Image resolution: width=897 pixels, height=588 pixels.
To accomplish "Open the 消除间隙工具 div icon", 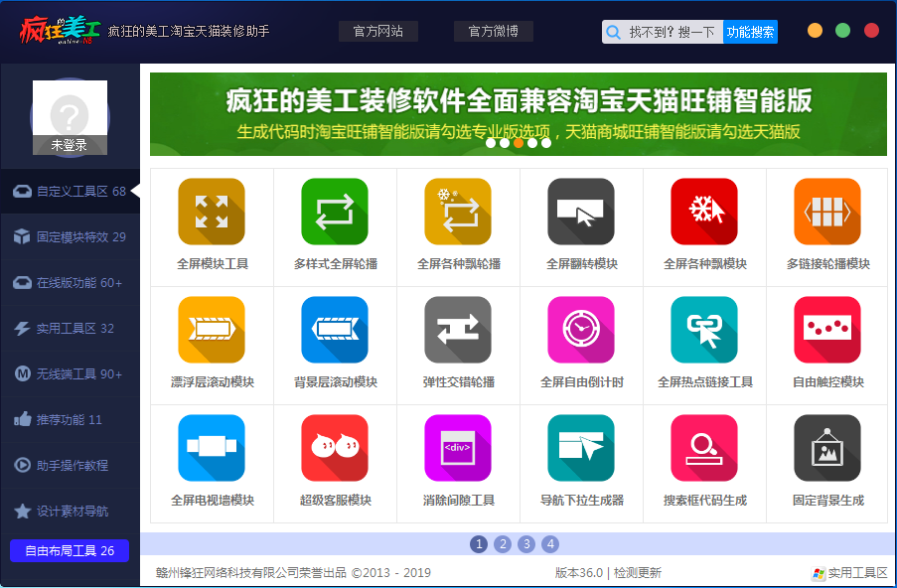I will click(x=458, y=448).
